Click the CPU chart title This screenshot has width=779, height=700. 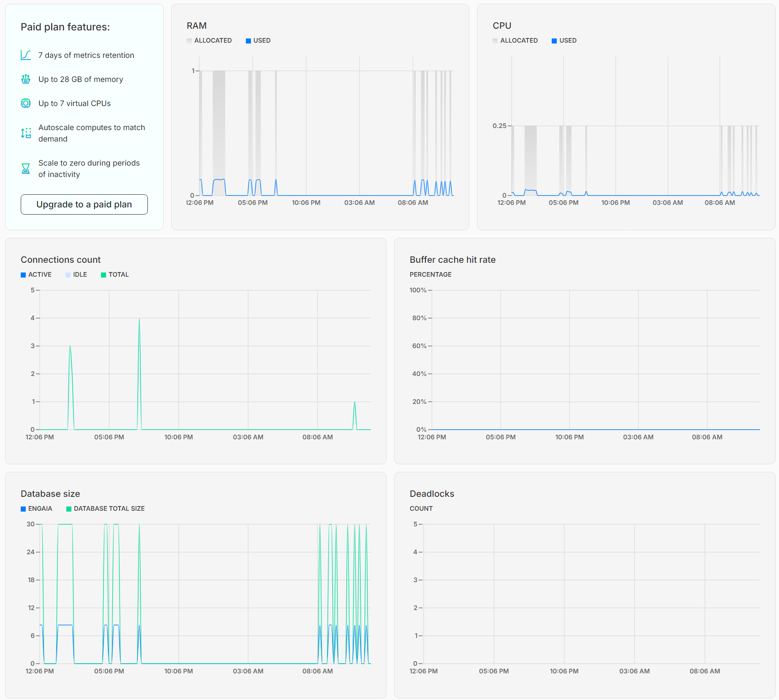pos(502,26)
